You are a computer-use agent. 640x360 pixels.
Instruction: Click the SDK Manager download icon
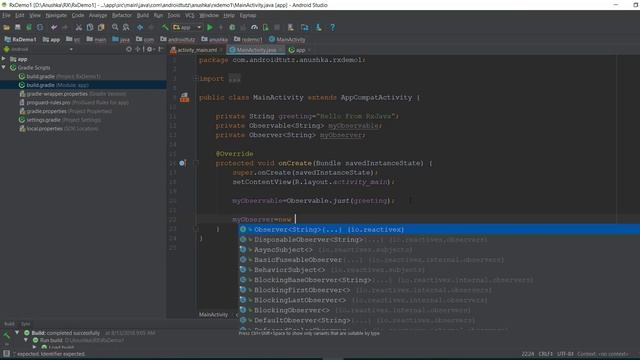click(x=319, y=27)
